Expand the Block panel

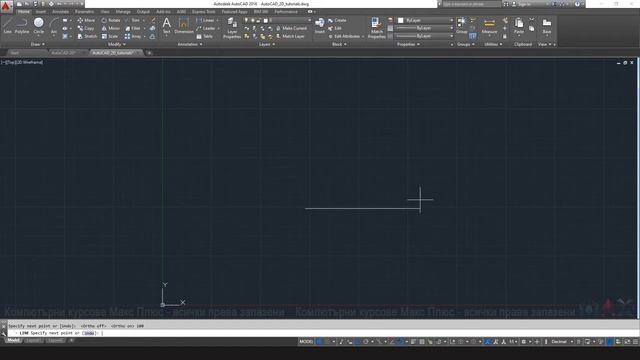[x=339, y=44]
